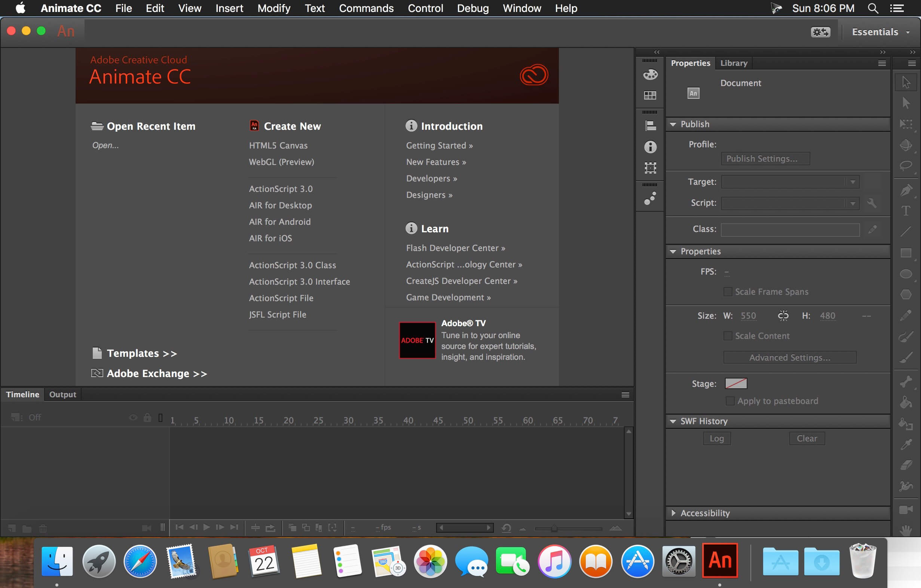This screenshot has width=921, height=588.
Task: Check Apply to pasteboard option
Action: click(730, 401)
